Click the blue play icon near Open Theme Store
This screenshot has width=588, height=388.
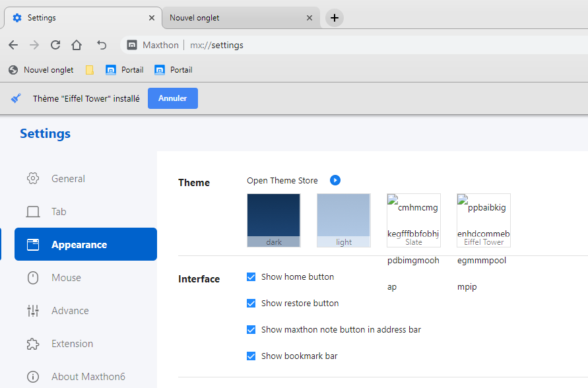tap(335, 180)
